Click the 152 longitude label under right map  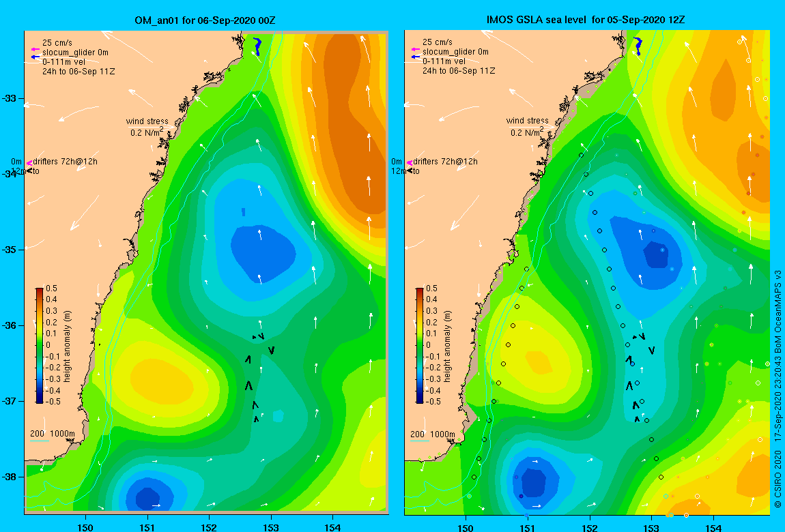[590, 527]
